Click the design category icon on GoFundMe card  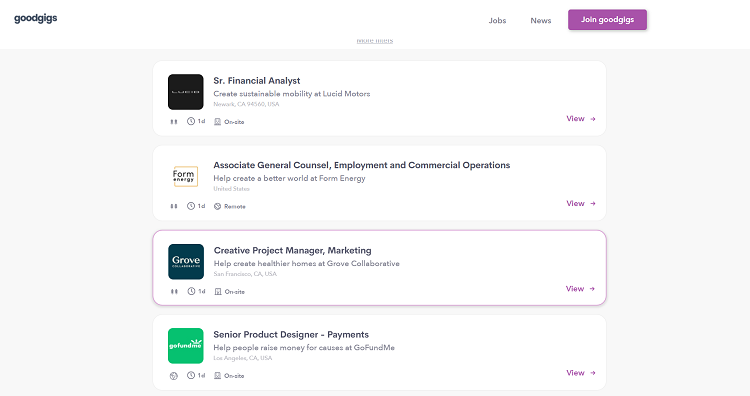(174, 376)
